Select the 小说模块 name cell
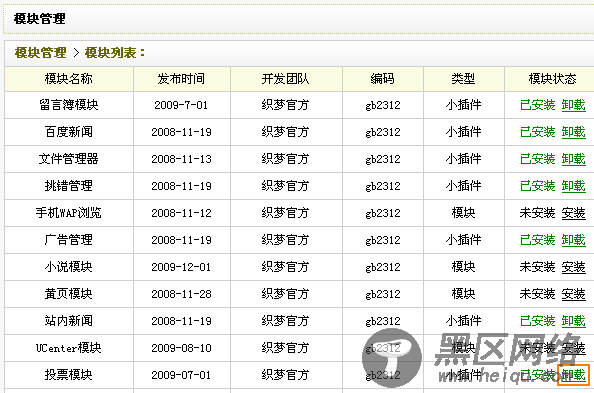The height and width of the screenshot is (393, 594). pyautogui.click(x=69, y=267)
